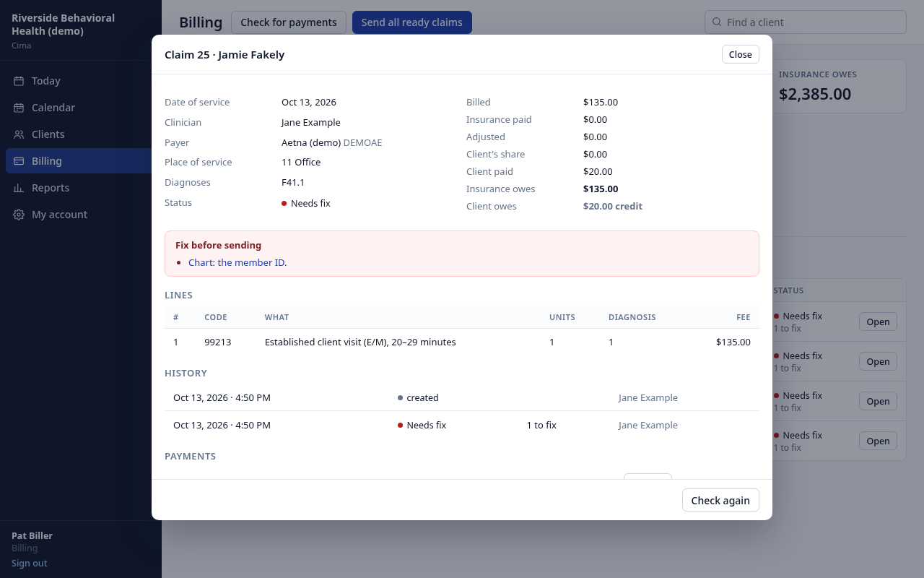This screenshot has width=924, height=578.
Task: Click the Sign out link
Action: (x=30, y=563)
